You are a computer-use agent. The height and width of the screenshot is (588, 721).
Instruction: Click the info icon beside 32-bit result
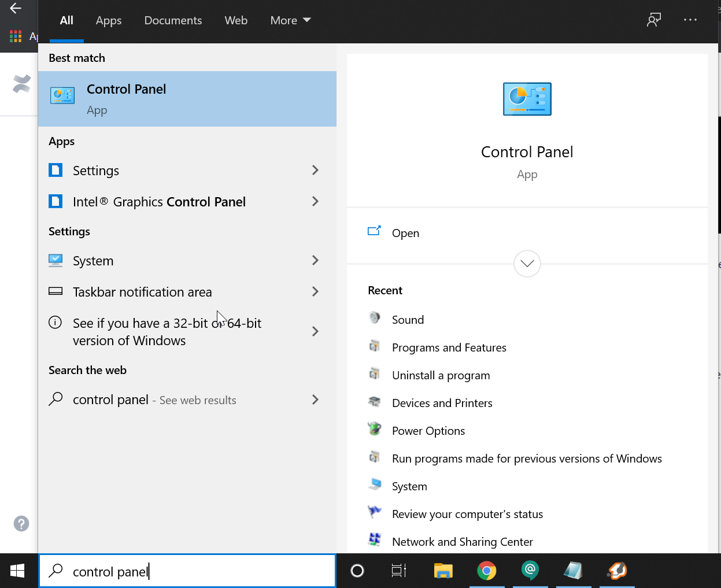pyautogui.click(x=55, y=322)
